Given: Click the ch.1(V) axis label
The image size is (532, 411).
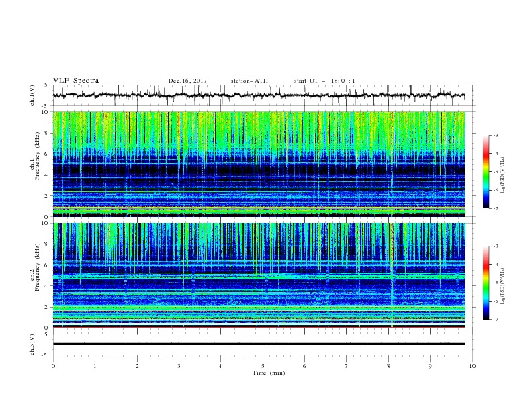Looking at the screenshot, I should pos(32,95).
